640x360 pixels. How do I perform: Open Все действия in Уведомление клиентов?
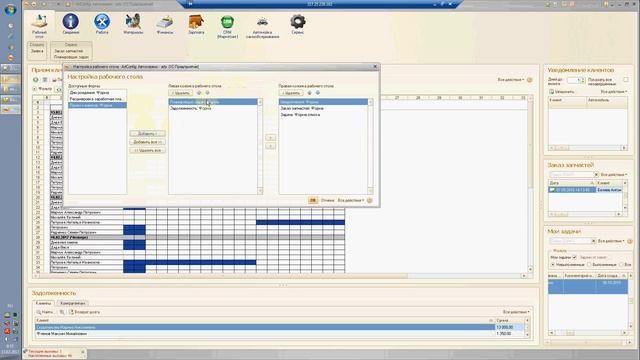tap(614, 92)
